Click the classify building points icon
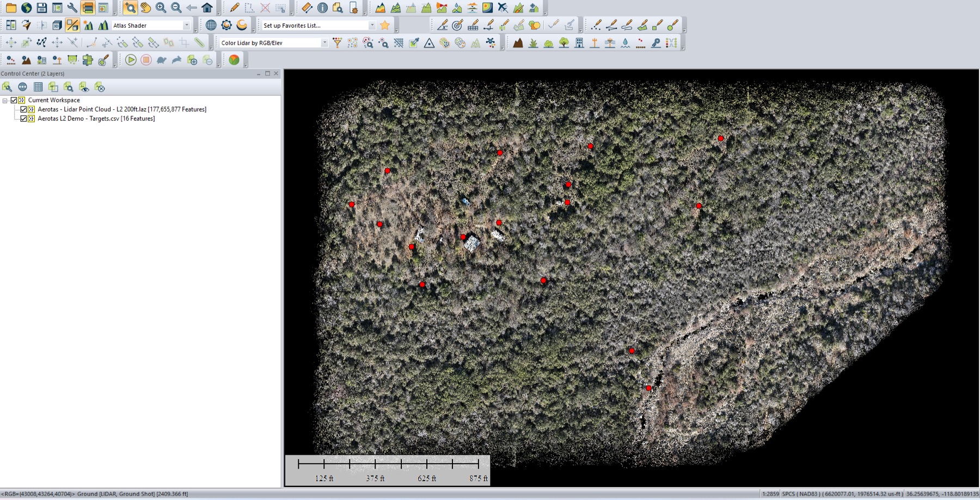 tap(579, 42)
